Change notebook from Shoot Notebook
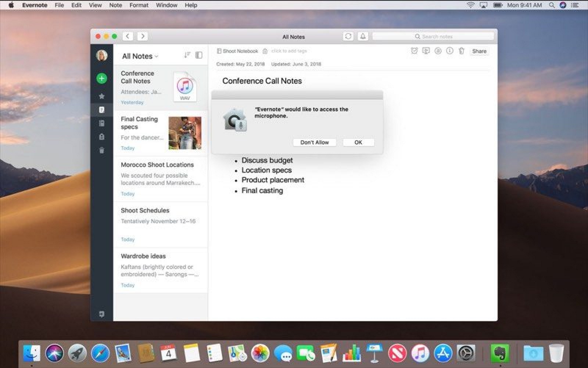The height and width of the screenshot is (368, 588). pos(237,51)
